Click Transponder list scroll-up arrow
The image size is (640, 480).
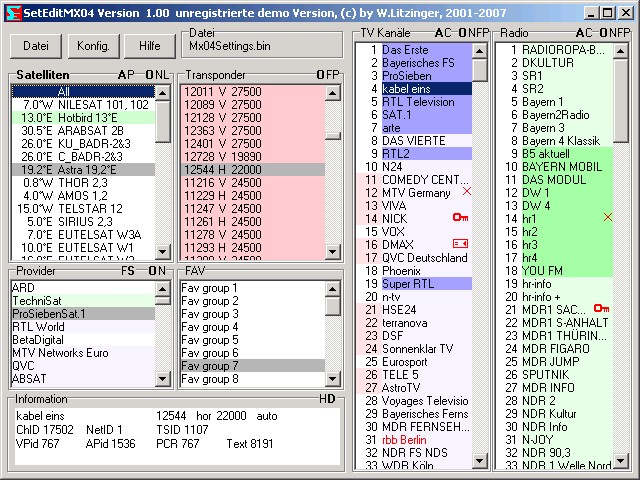[x=333, y=93]
